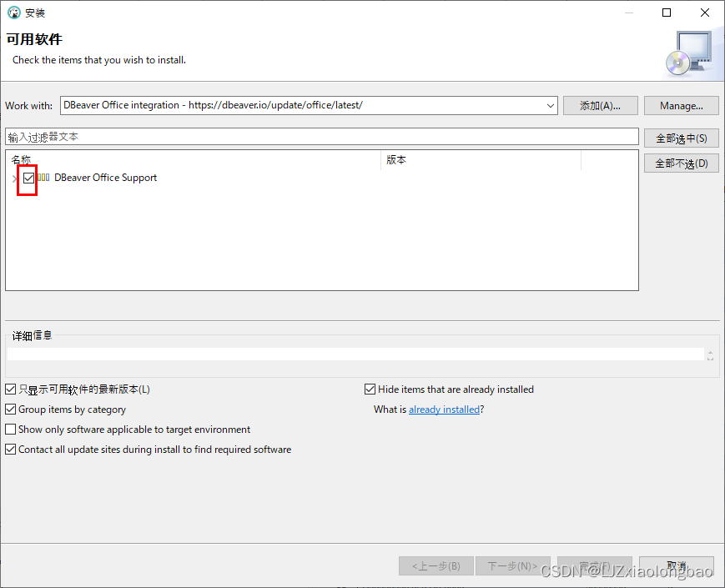Click the 取消 cancel button
The height and width of the screenshot is (588, 725).
click(677, 565)
